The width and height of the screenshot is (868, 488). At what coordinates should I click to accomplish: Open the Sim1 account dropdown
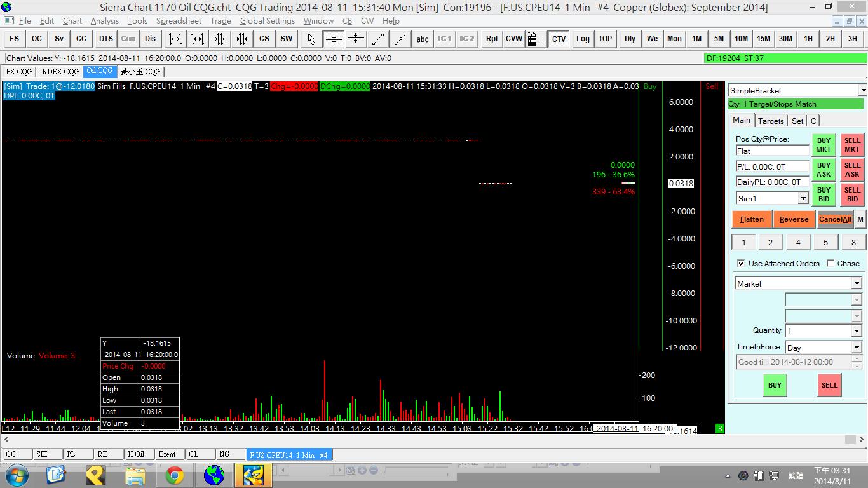803,198
